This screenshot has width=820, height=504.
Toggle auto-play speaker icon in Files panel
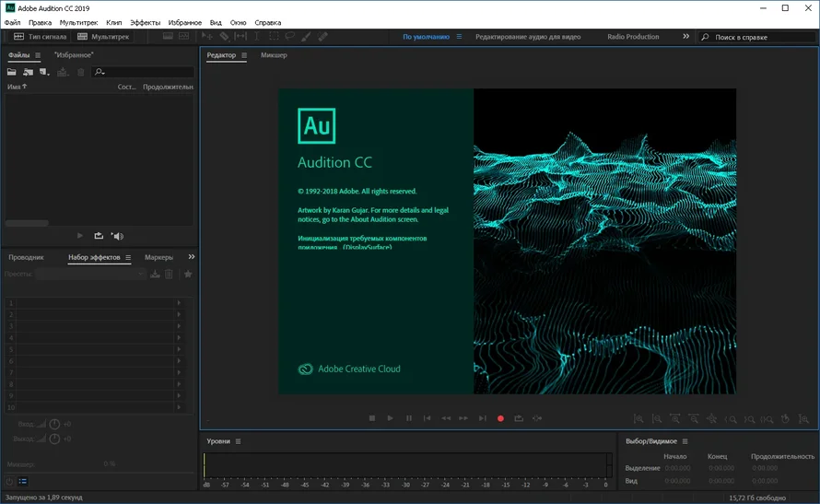[117, 236]
